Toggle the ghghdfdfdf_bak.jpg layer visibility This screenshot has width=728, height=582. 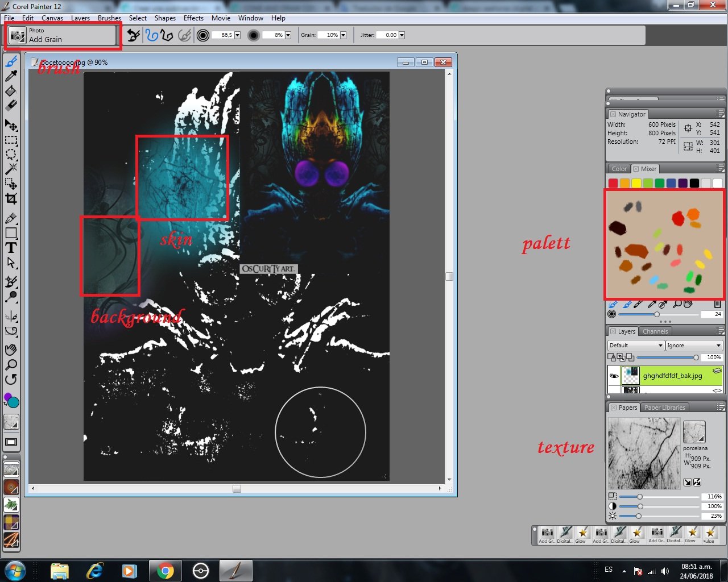point(614,376)
